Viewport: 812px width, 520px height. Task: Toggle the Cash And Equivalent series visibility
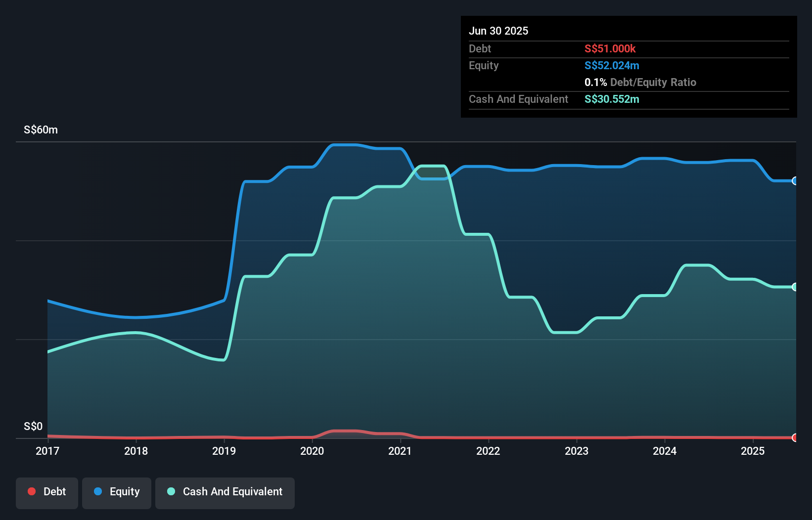[x=225, y=492]
